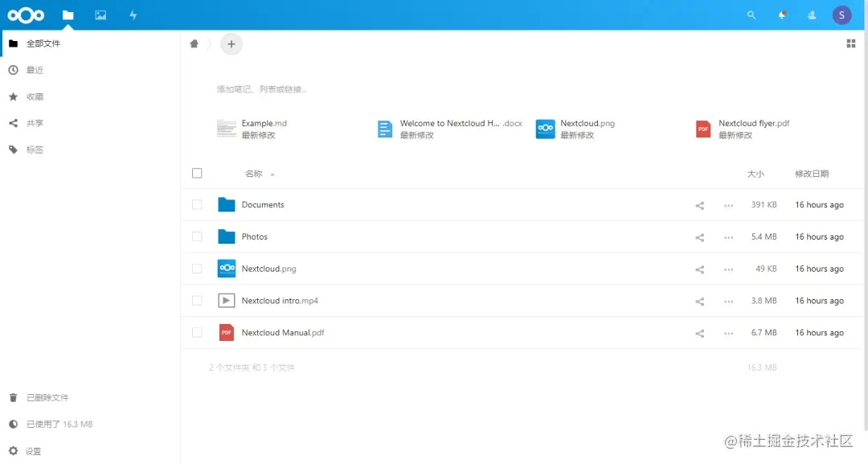Open more actions for Nextcloud.png
Image resolution: width=868 pixels, height=464 pixels.
(x=728, y=269)
